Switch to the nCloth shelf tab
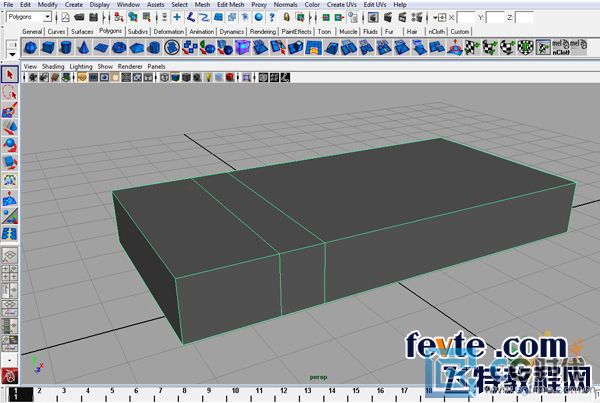This screenshot has height=403, width=600. coord(437,31)
